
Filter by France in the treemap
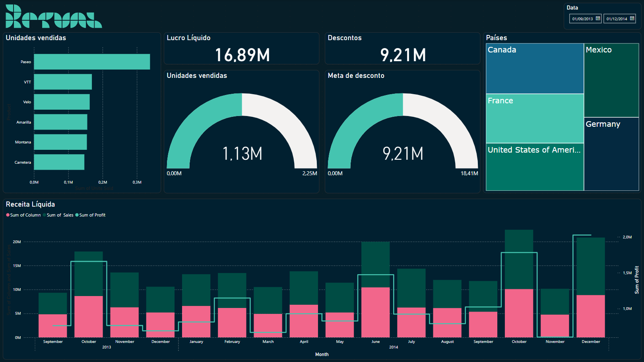click(x=534, y=118)
